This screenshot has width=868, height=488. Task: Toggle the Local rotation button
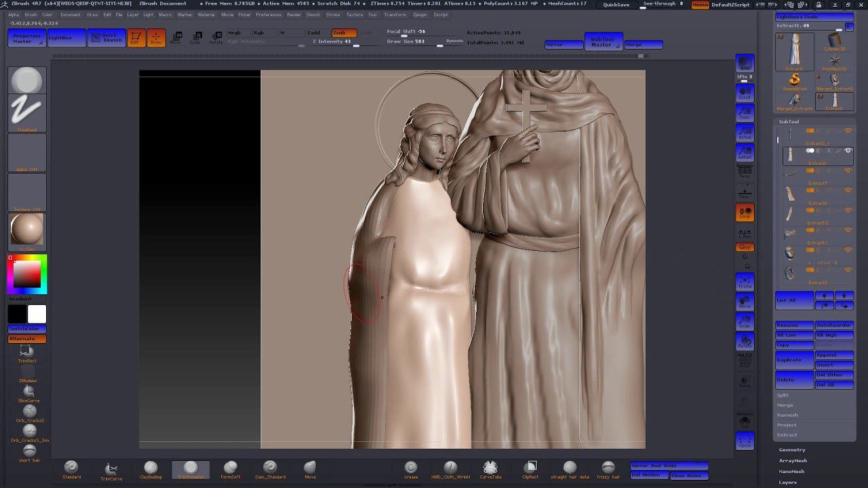click(745, 213)
